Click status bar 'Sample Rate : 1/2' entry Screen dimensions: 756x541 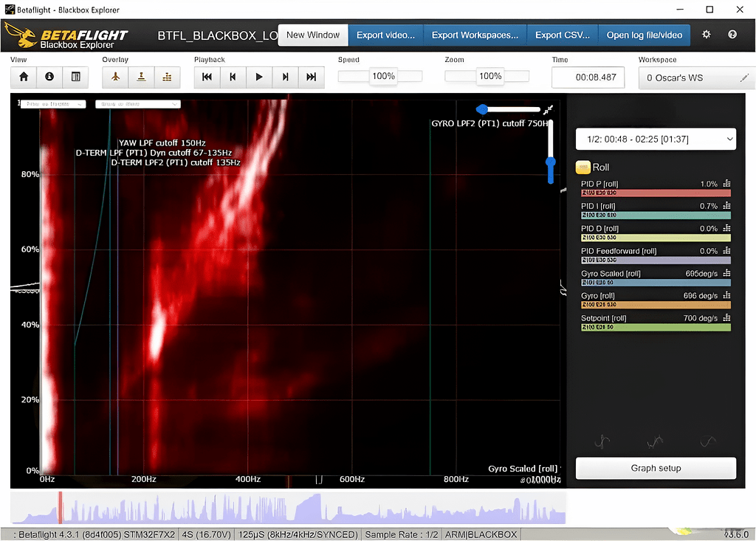click(401, 535)
